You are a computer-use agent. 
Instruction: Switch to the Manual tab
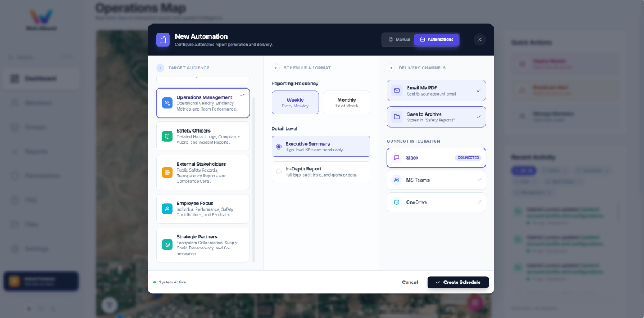399,40
